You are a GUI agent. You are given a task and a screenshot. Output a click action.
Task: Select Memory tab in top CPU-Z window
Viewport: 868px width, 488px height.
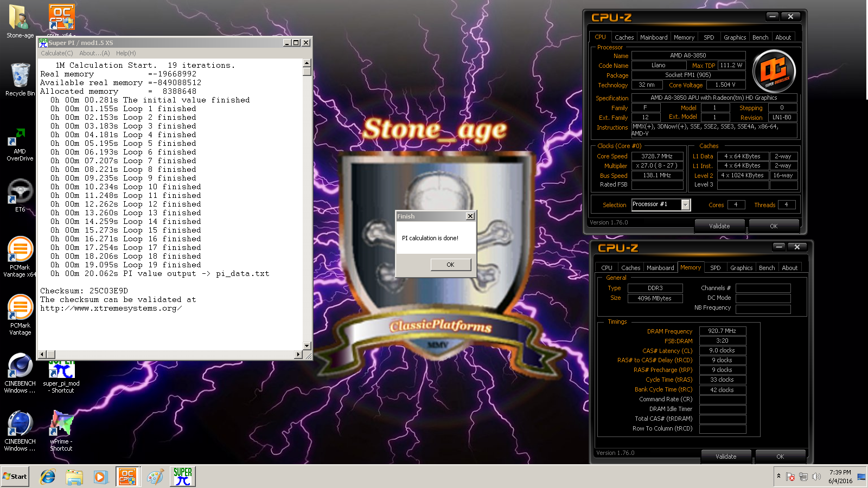pyautogui.click(x=684, y=37)
